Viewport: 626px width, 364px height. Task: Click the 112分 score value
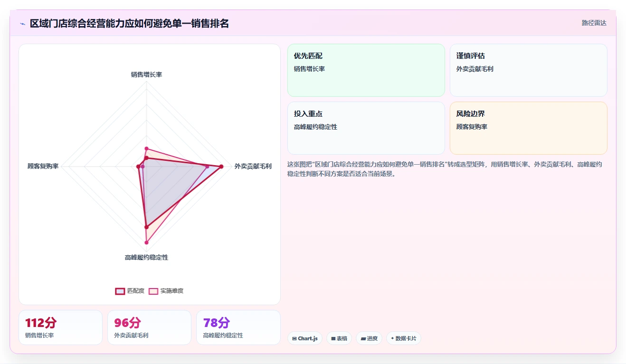click(x=41, y=323)
